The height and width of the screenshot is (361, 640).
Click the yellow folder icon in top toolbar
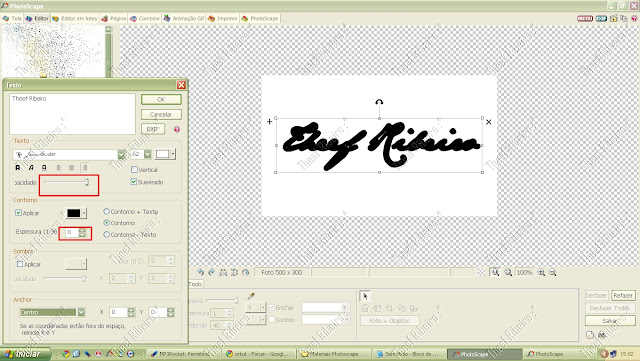point(613,18)
